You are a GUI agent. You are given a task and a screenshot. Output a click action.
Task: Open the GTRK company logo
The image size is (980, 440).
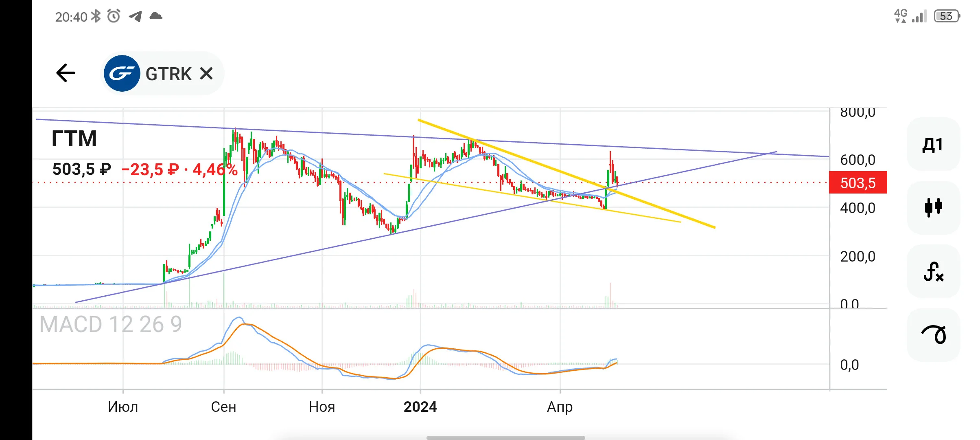122,73
